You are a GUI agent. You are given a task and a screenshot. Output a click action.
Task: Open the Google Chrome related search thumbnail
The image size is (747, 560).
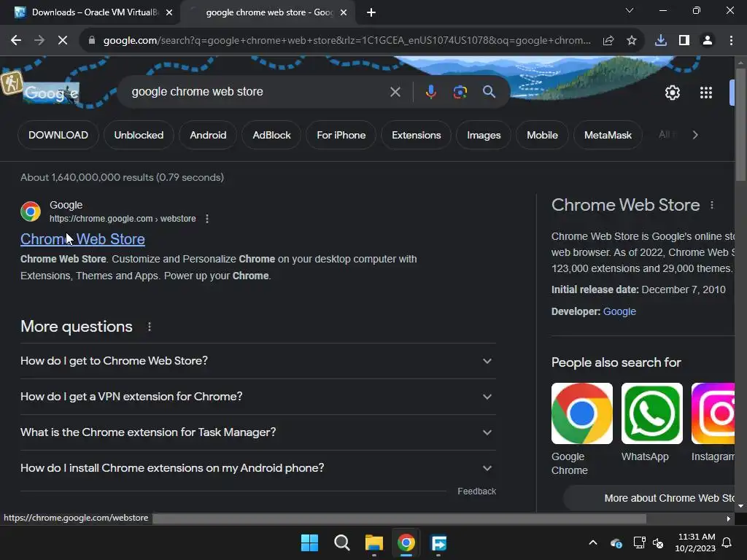click(x=581, y=413)
